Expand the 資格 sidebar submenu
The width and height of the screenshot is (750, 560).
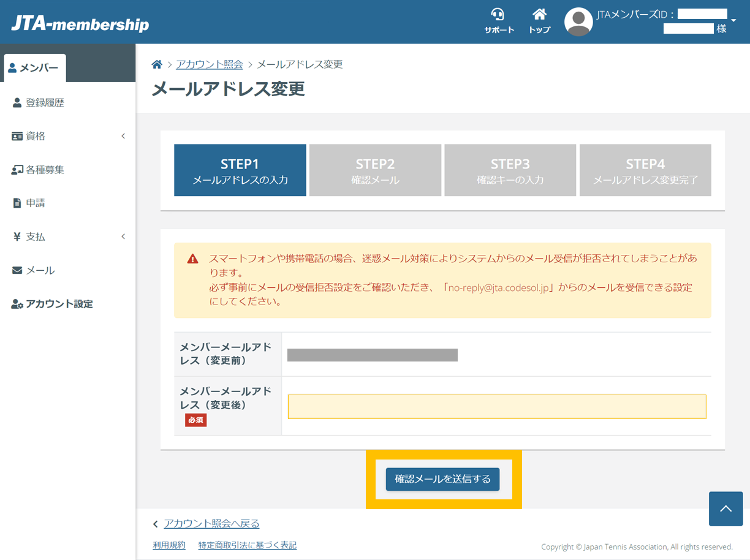coord(123,135)
